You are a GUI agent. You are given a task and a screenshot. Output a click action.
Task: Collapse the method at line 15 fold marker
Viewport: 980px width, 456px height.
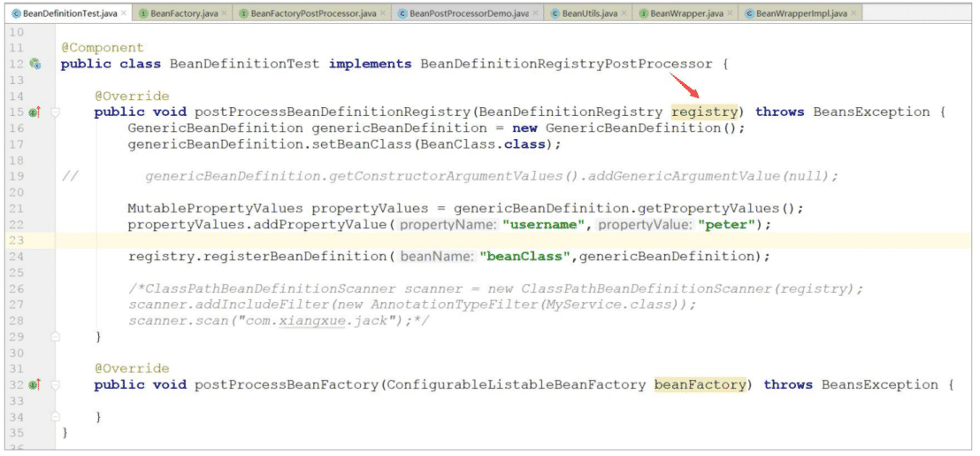tap(56, 112)
